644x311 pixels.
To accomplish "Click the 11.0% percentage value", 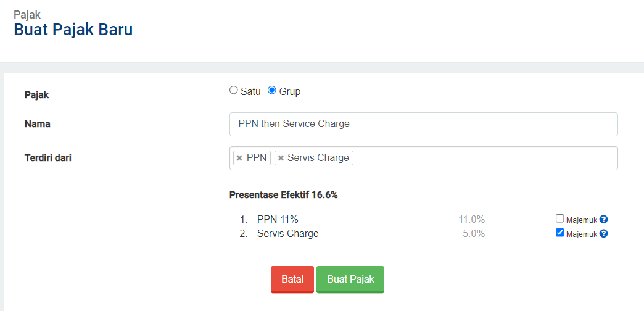I will [x=471, y=220].
